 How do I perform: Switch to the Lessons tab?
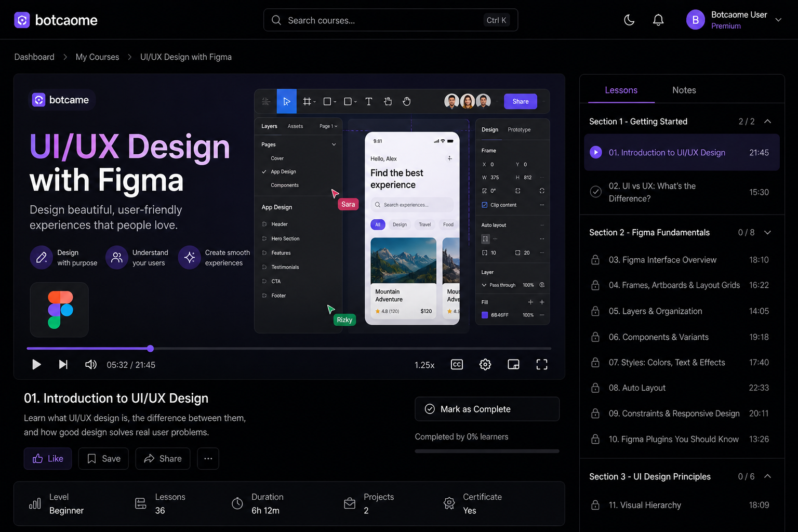pos(621,90)
